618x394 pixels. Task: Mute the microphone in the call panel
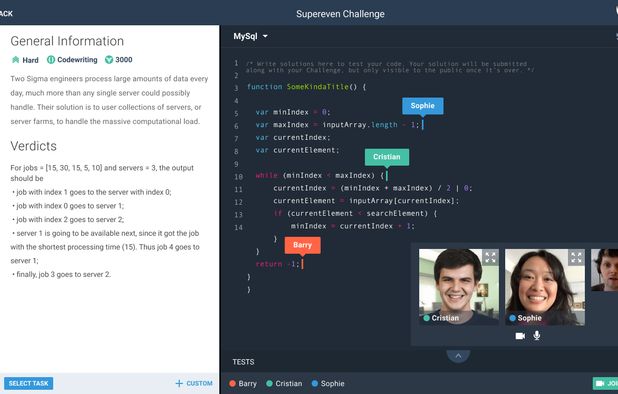tap(537, 335)
